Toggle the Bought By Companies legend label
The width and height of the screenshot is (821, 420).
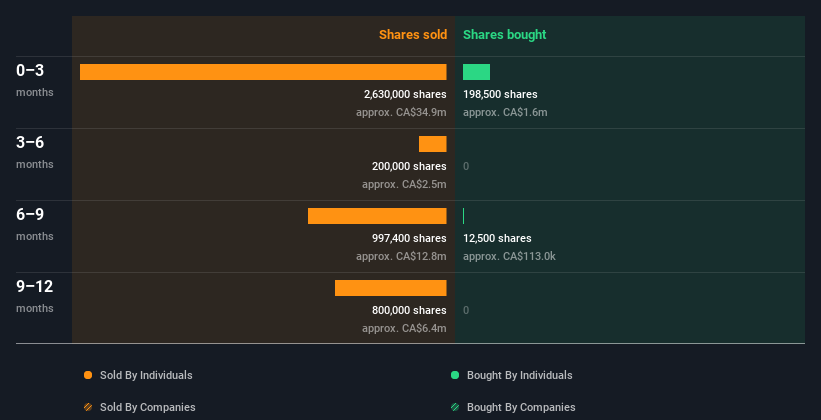tap(521, 408)
